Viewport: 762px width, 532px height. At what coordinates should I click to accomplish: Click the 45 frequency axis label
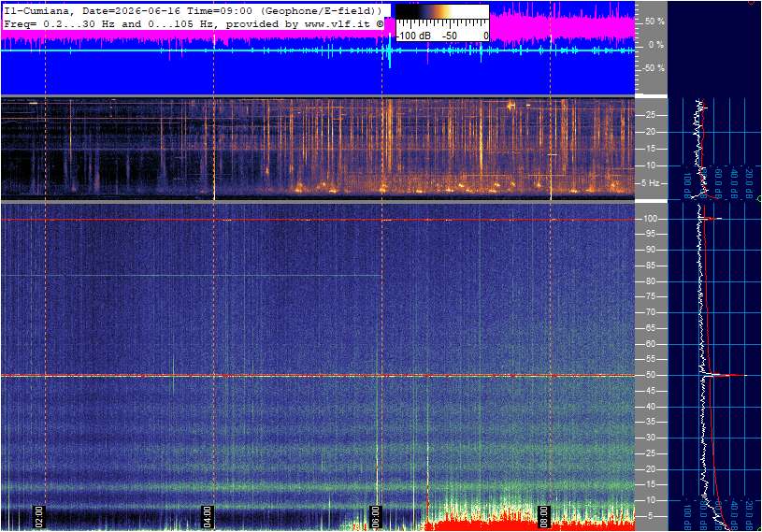pos(650,391)
